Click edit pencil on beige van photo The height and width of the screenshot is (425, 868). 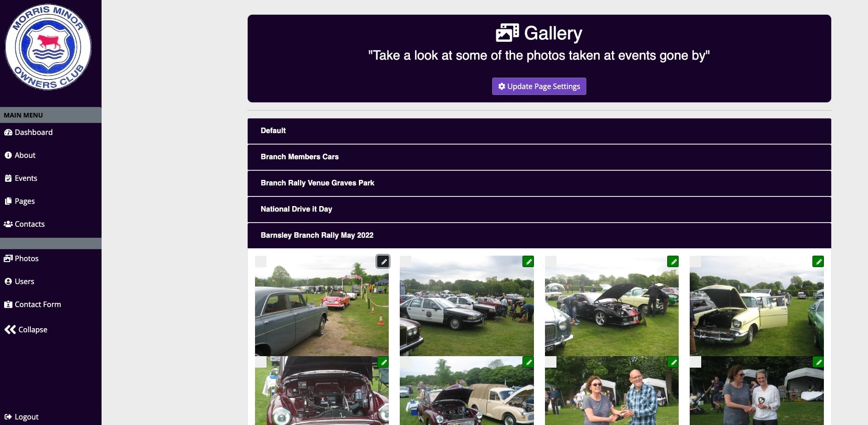point(528,362)
